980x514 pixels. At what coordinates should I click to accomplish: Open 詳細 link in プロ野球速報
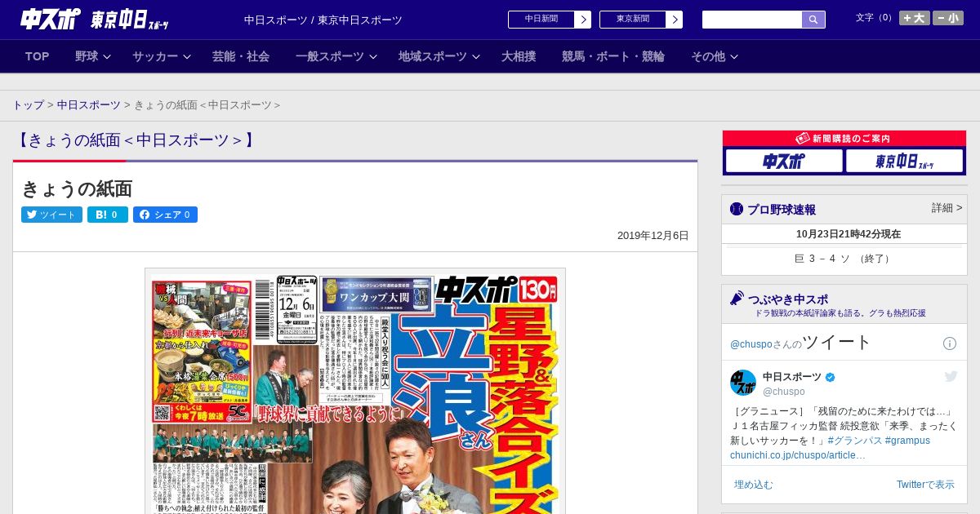947,208
